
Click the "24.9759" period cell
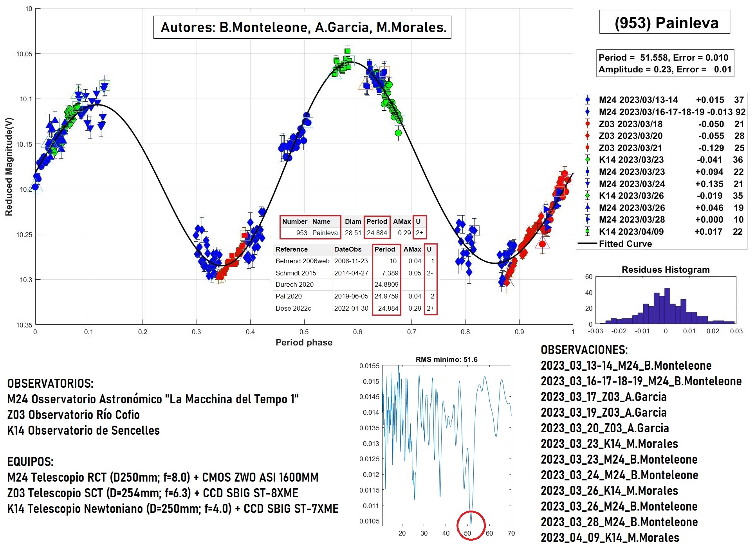tap(386, 296)
